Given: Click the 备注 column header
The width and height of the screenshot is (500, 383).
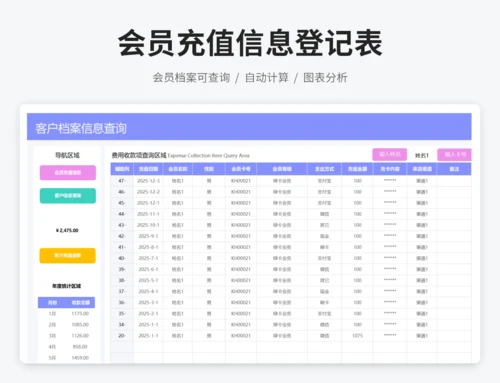Looking at the screenshot, I should pyautogui.click(x=454, y=169).
